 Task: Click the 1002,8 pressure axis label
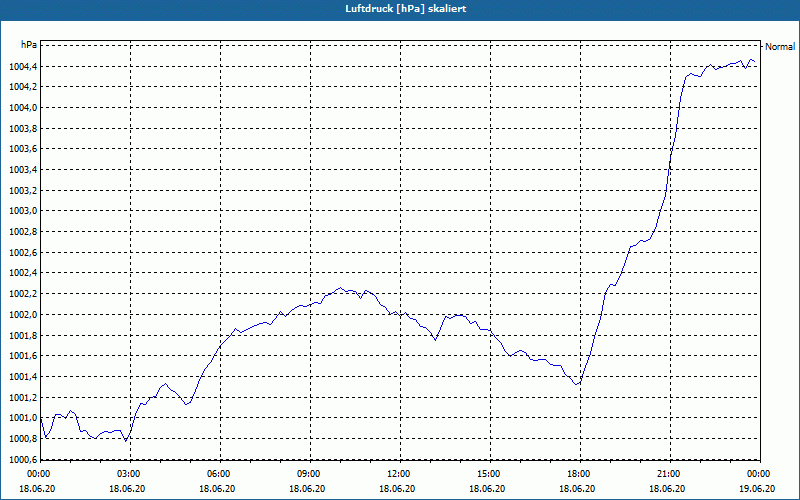coord(23,232)
